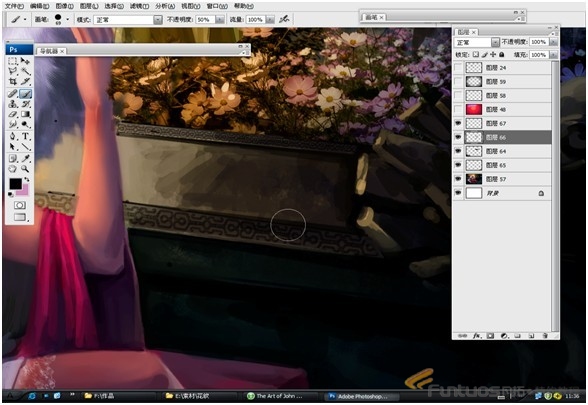Click the background pink color swatch

click(25, 191)
